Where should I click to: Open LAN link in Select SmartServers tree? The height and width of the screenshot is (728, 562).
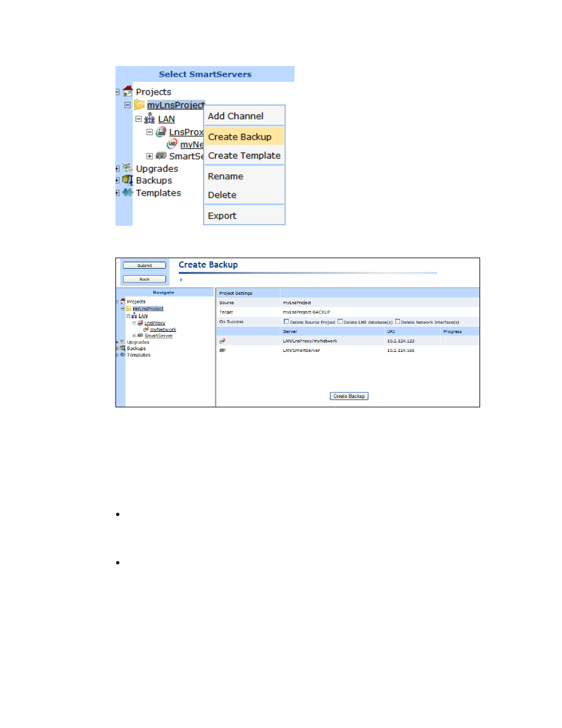click(x=166, y=118)
